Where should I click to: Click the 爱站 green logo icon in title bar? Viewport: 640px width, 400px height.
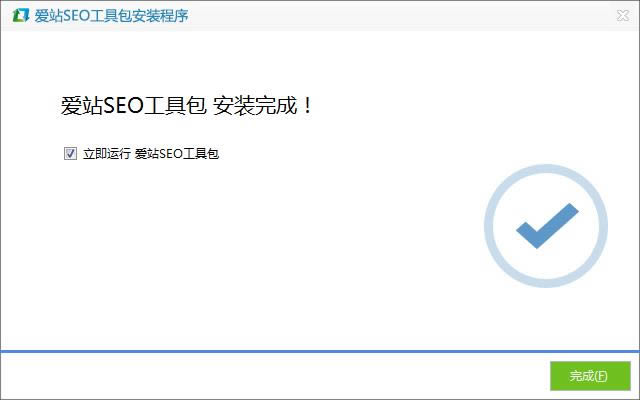coord(20,16)
